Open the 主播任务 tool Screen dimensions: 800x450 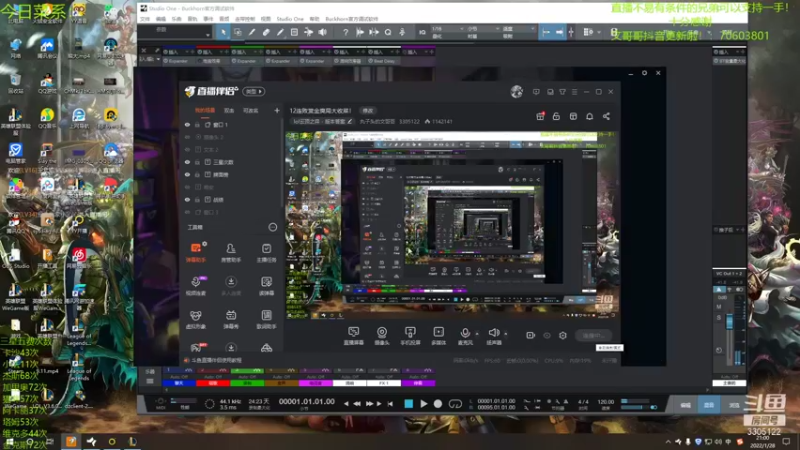coord(266,253)
